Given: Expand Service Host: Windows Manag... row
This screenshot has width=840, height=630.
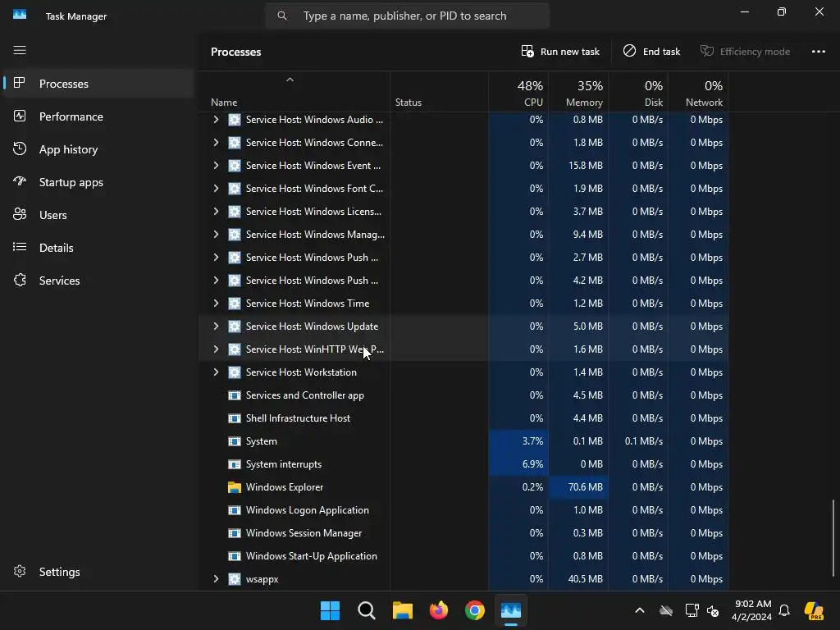Looking at the screenshot, I should (216, 234).
